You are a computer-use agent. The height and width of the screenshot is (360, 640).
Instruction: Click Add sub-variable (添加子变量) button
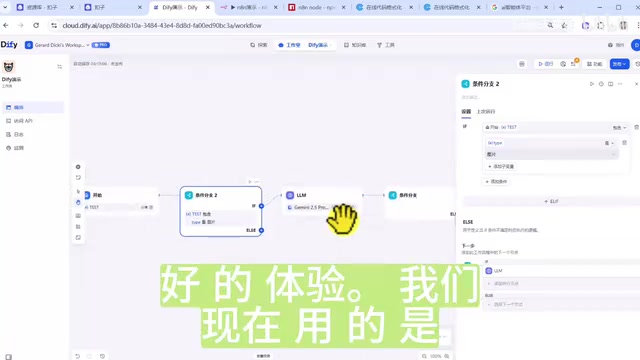point(501,167)
